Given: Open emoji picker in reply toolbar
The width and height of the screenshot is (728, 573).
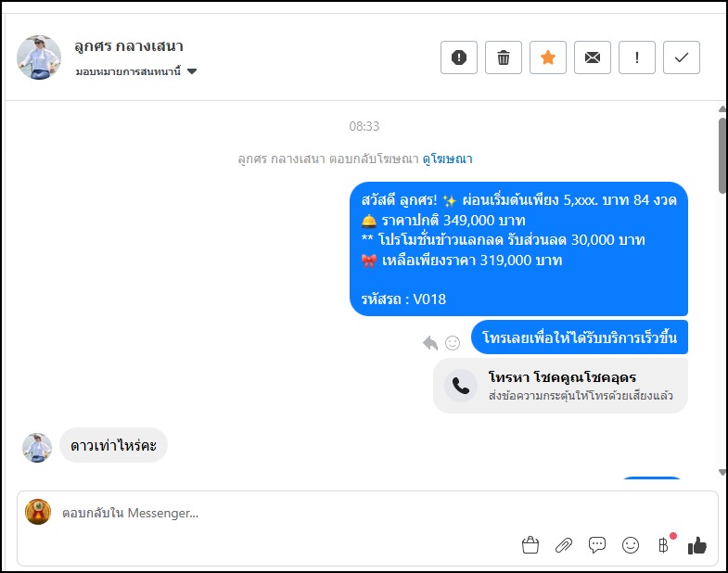Looking at the screenshot, I should click(x=631, y=545).
